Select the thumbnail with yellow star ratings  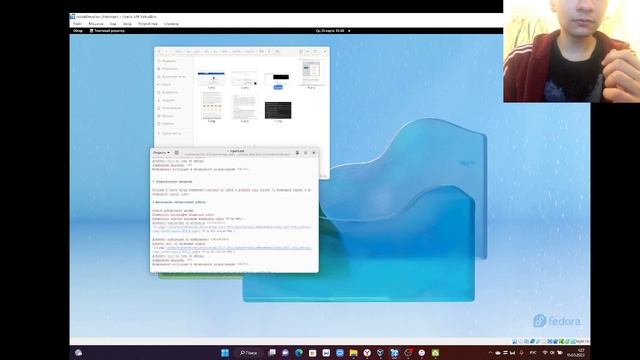click(211, 105)
